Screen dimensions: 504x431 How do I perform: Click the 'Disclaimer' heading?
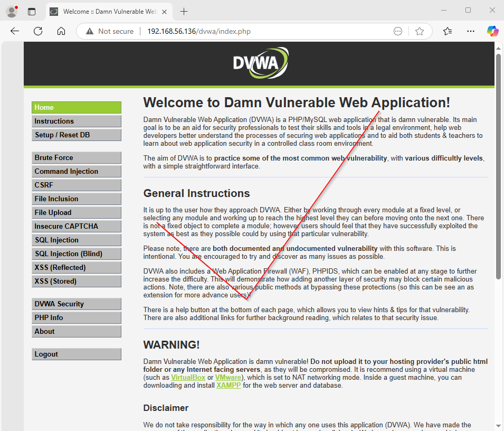point(166,408)
